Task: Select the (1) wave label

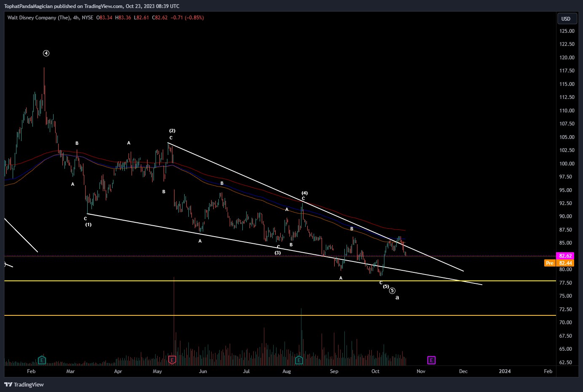Action: [89, 224]
